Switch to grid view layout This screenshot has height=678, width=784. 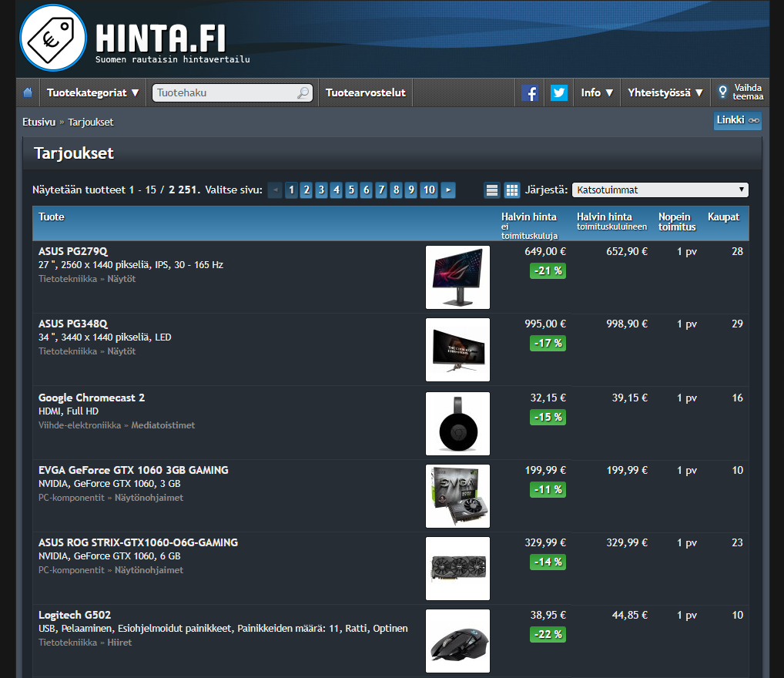pyautogui.click(x=511, y=190)
